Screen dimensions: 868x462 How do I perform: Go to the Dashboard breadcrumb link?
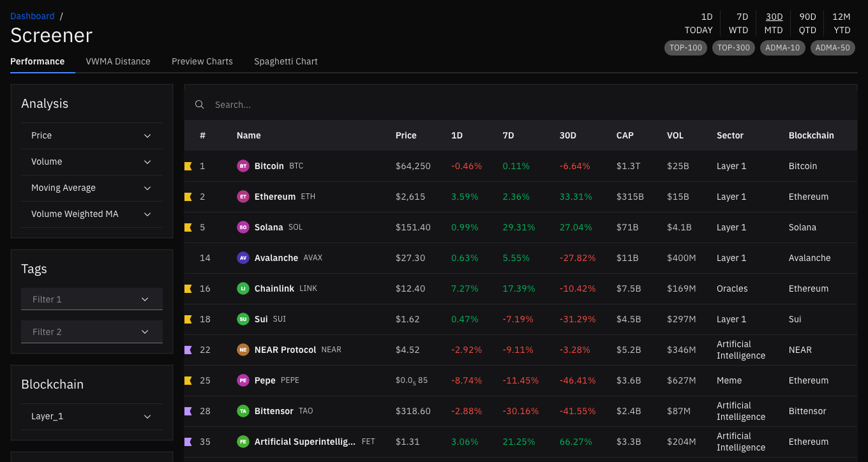click(x=33, y=16)
